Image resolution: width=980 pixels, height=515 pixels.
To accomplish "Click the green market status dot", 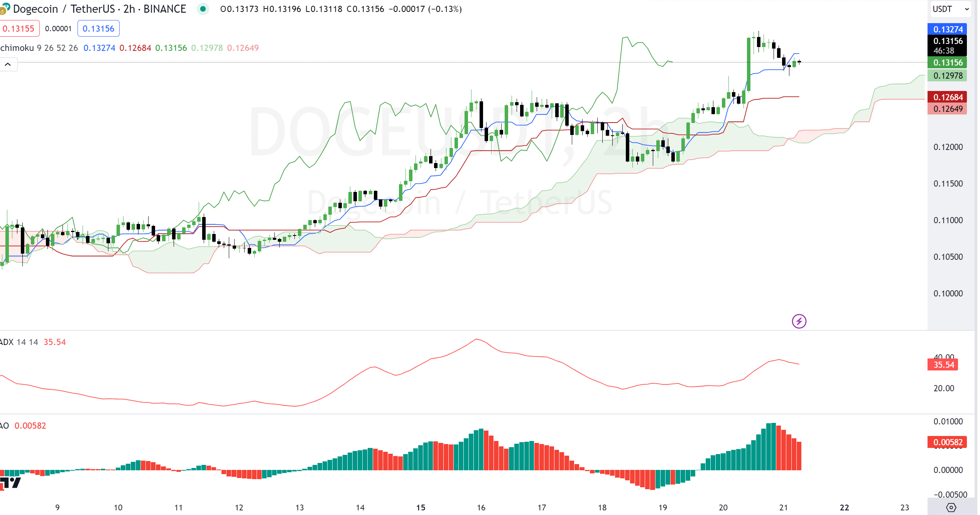I will pyautogui.click(x=203, y=8).
